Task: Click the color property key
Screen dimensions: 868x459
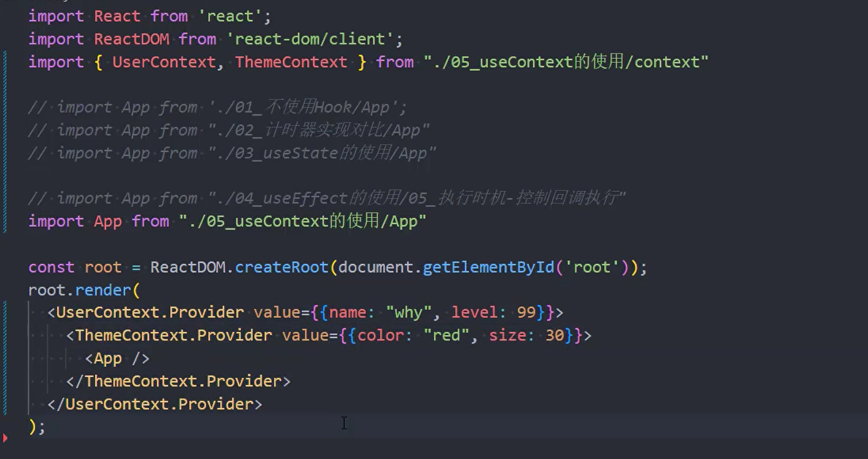Action: pyautogui.click(x=380, y=335)
